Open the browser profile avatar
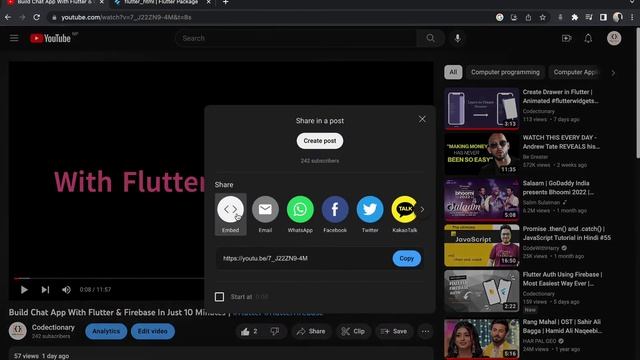This screenshot has width=640, height=360. click(618, 17)
